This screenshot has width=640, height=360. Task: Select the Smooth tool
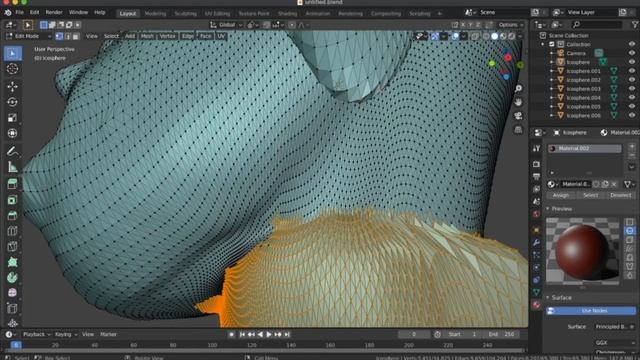tap(12, 293)
